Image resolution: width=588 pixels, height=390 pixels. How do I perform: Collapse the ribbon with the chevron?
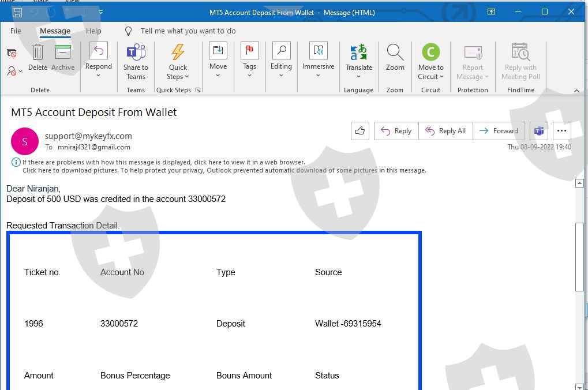(576, 91)
